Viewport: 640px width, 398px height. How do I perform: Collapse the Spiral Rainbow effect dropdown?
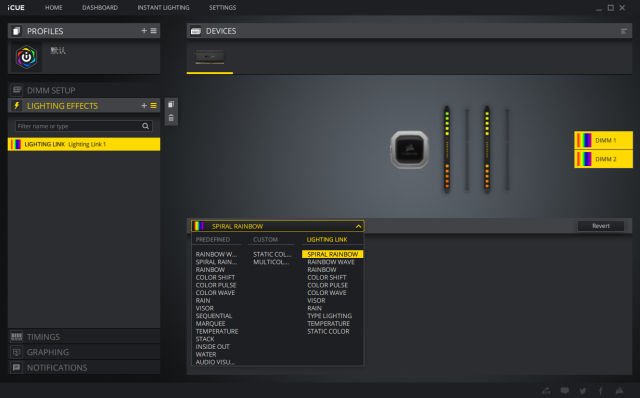pyautogui.click(x=358, y=226)
